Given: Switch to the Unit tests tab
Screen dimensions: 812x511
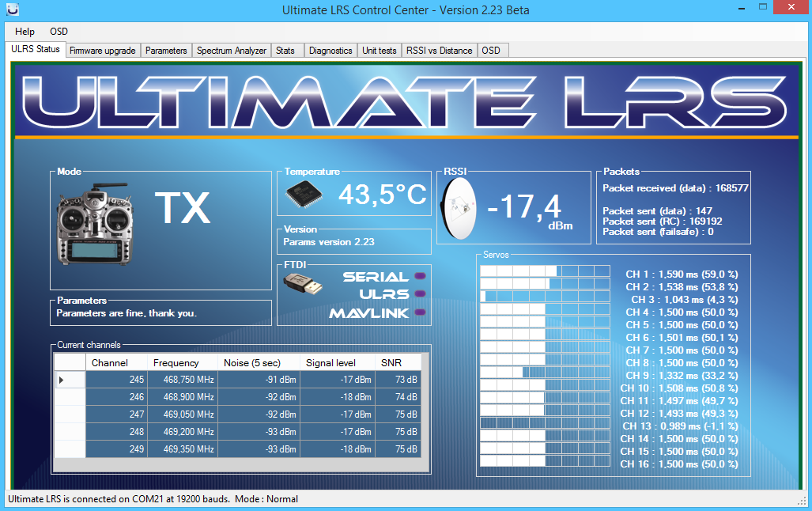Looking at the screenshot, I should [x=379, y=51].
